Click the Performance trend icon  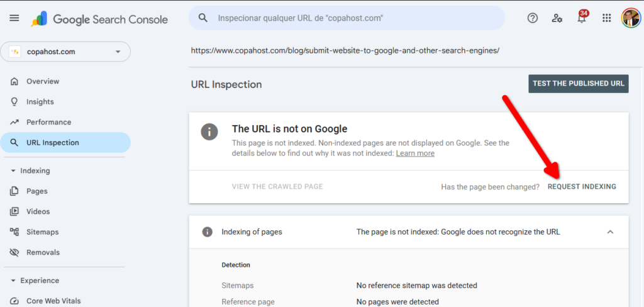14,122
